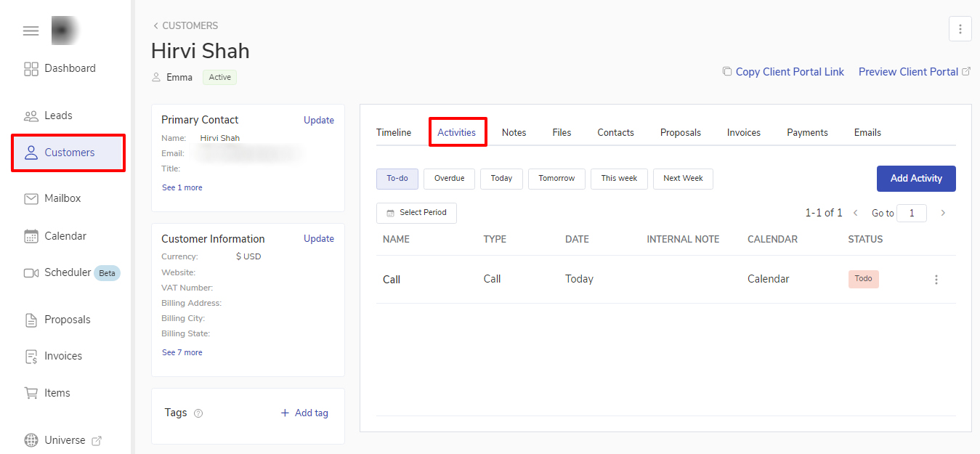This screenshot has width=980, height=454.
Task: Select the To-do filter
Action: point(397,179)
